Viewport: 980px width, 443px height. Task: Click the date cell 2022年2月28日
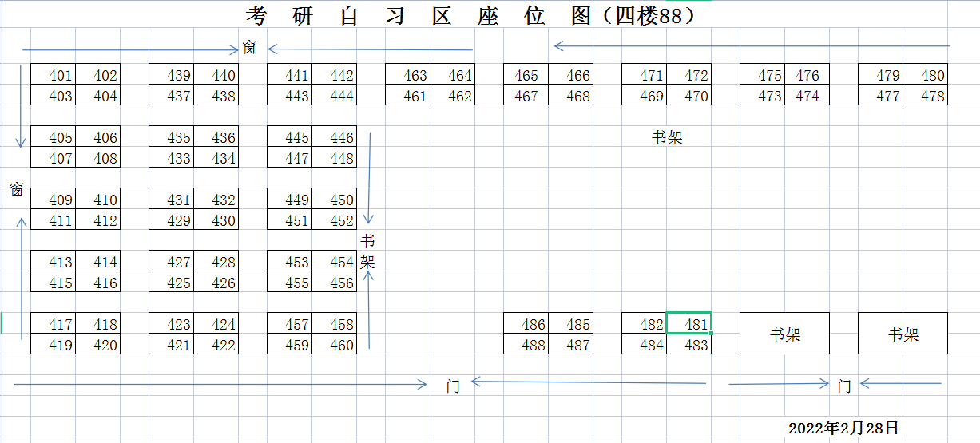843,428
